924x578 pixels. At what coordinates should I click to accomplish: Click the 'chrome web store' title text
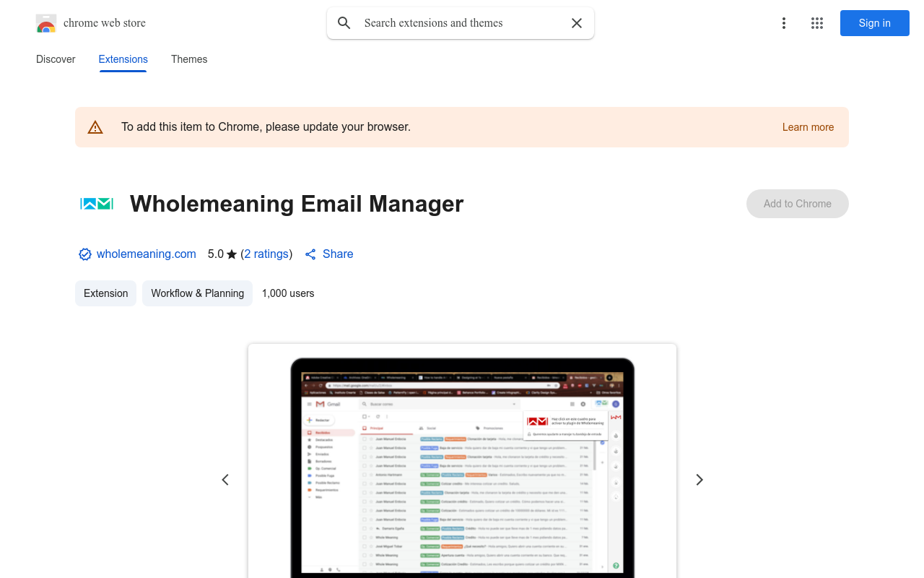[105, 23]
